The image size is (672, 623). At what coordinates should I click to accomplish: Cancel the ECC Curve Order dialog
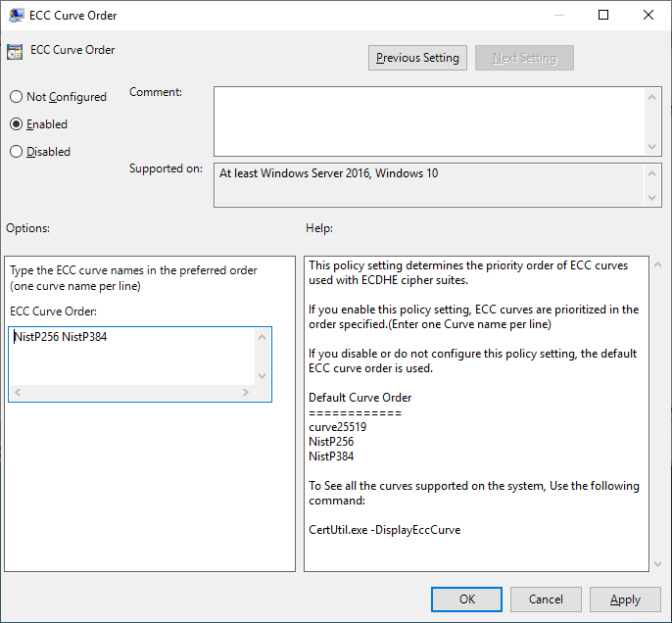coord(546,599)
